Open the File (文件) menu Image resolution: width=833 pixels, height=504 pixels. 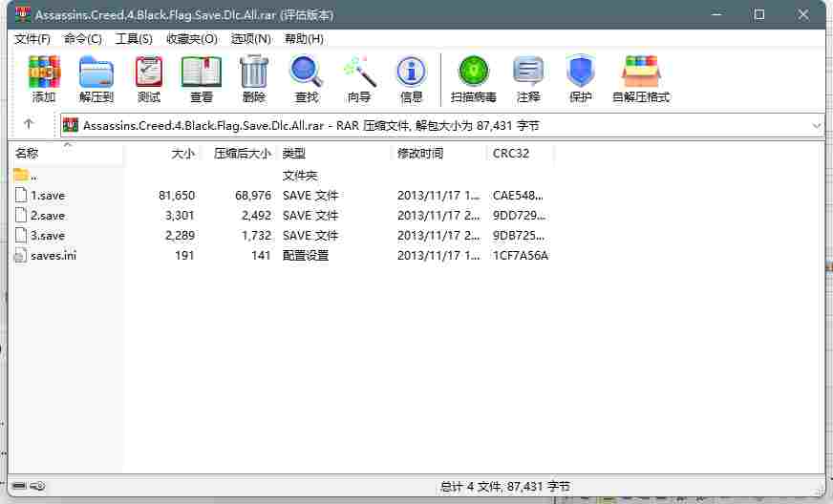pyautogui.click(x=32, y=39)
